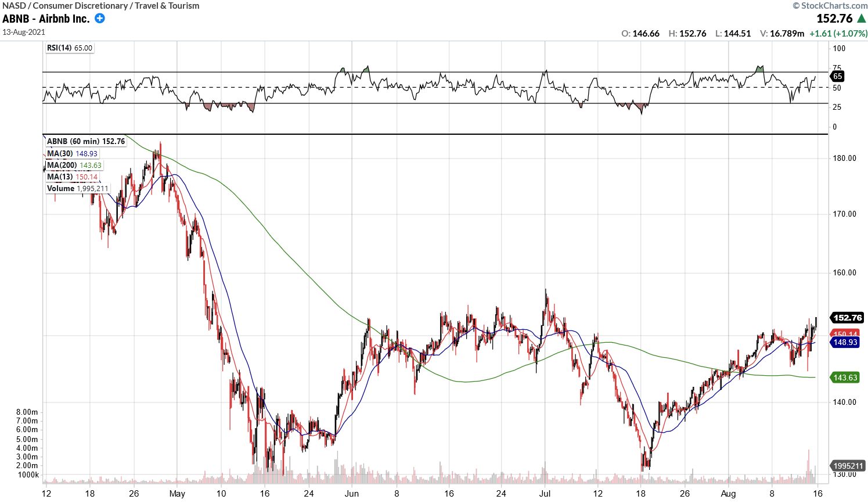
Task: Click the ABNB (60 min) 152.76 legend
Action: point(86,141)
